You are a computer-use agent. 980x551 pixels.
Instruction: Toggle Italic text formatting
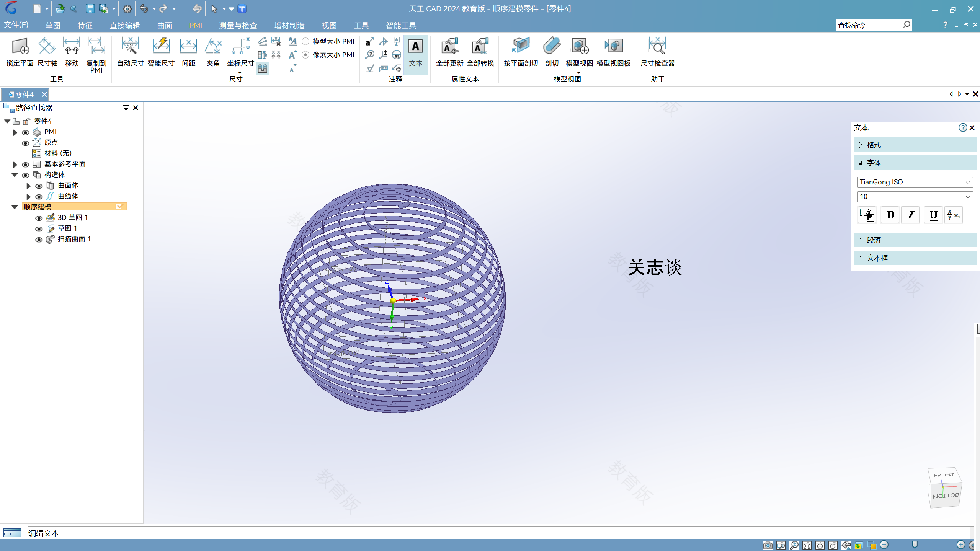click(911, 215)
